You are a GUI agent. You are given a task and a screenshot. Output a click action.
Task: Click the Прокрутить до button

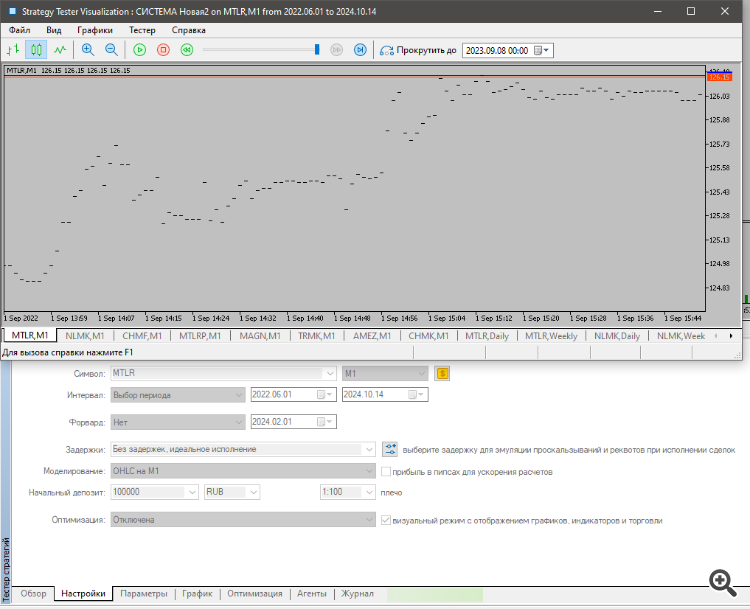[418, 50]
